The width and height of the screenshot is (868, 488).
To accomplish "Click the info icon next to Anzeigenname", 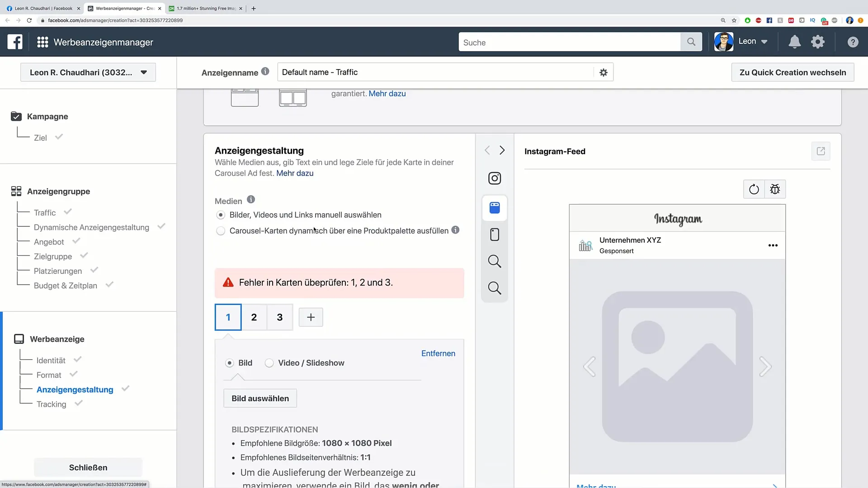I will 265,71.
